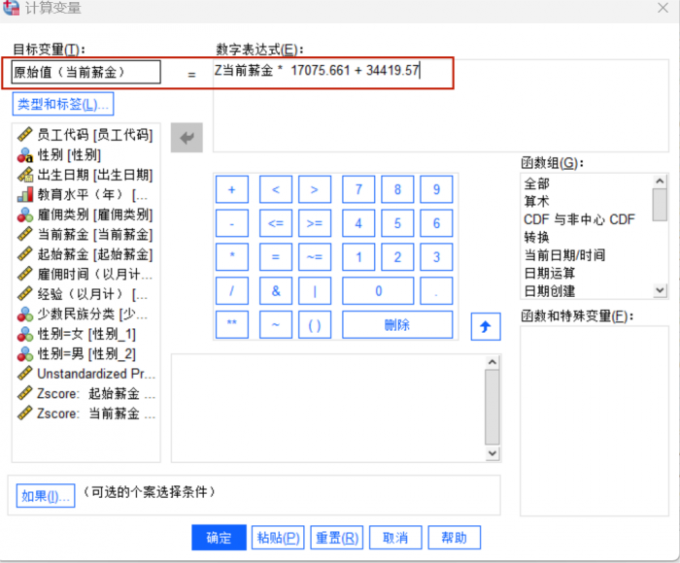The width and height of the screenshot is (680, 563).
Task: Select the 当前薪金 [当前薪金] scale variable
Action: [85, 234]
